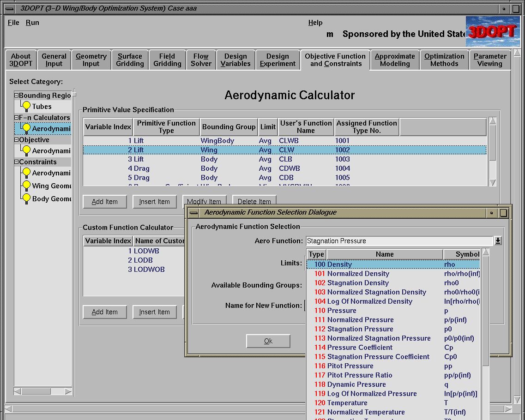Click scroll-up arrow of aero function list
The image size is (525, 420).
[x=485, y=252]
